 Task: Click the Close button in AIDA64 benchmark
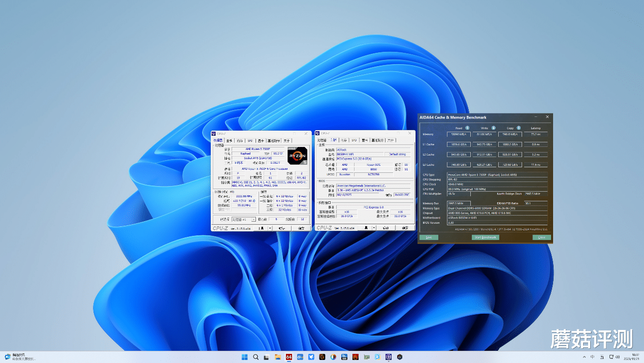click(541, 237)
